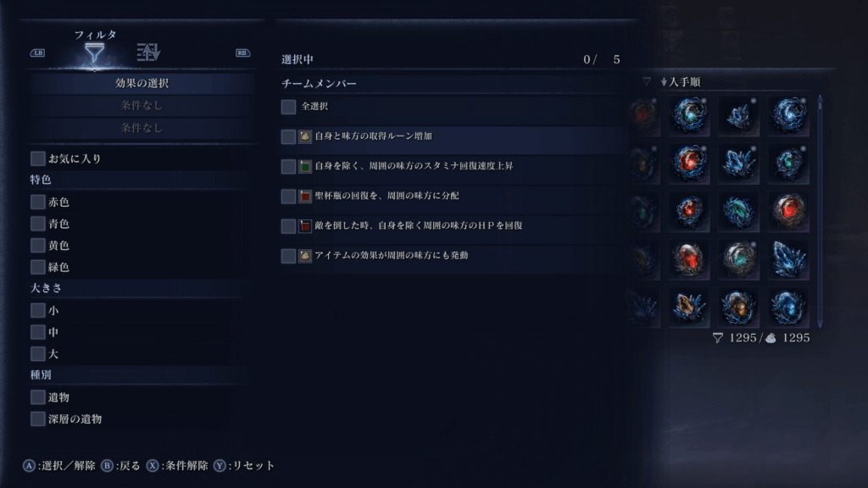Image resolution: width=868 pixels, height=488 pixels.
Task: Click the X:条件解除 clear condition prompt
Action: [177, 465]
